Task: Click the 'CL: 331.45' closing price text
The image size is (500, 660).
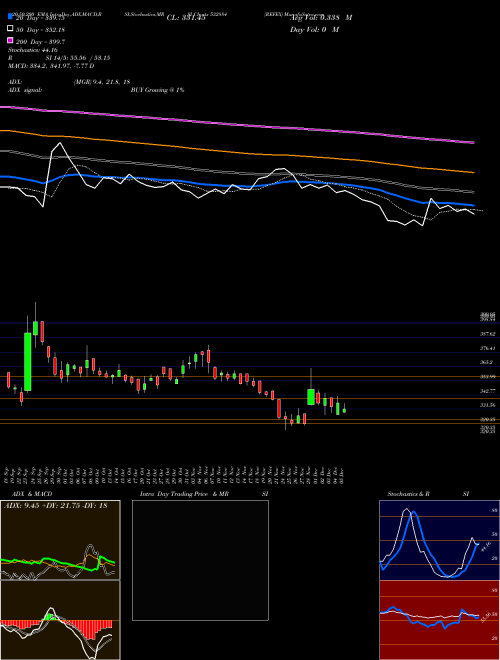Action: tap(186, 18)
